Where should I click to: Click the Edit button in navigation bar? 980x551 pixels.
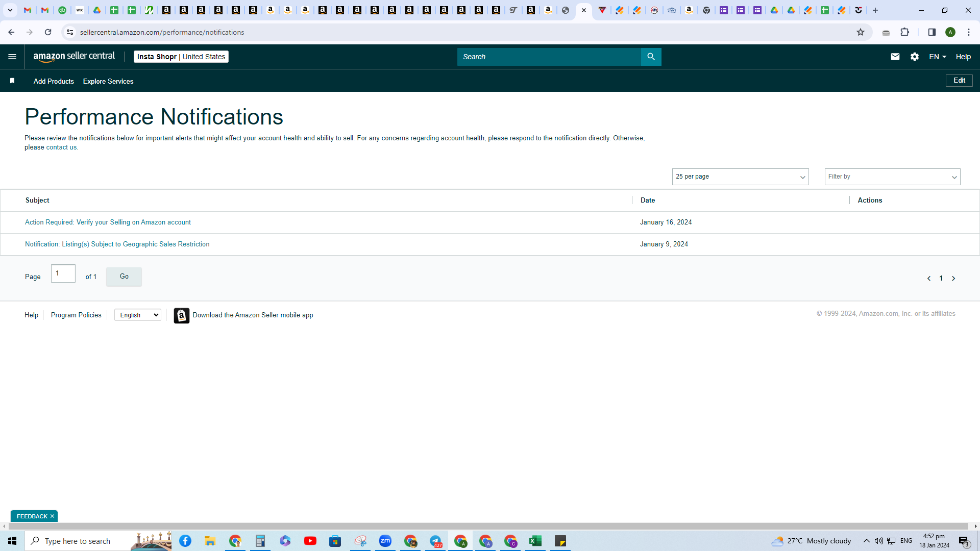tap(959, 81)
